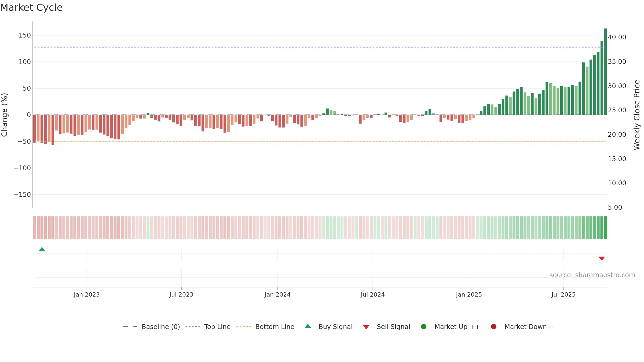644x362 pixels.
Task: Click the Jul 2025 axis label
Action: pyautogui.click(x=563, y=295)
